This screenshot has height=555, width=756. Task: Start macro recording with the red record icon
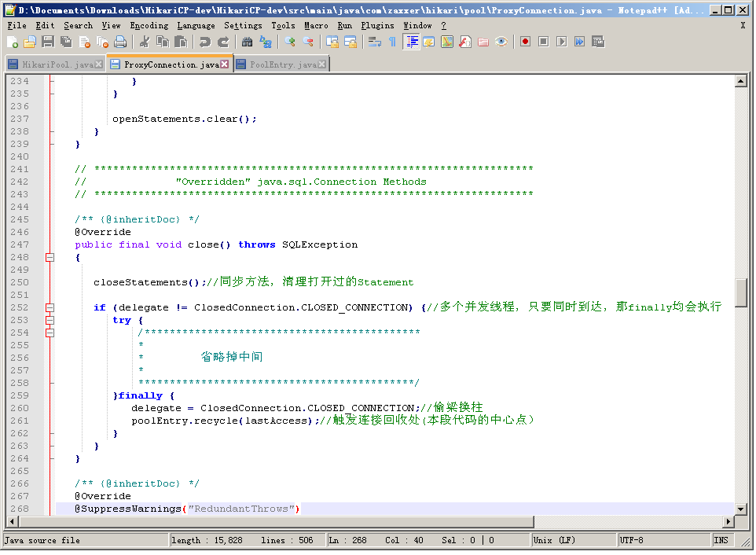(x=526, y=42)
